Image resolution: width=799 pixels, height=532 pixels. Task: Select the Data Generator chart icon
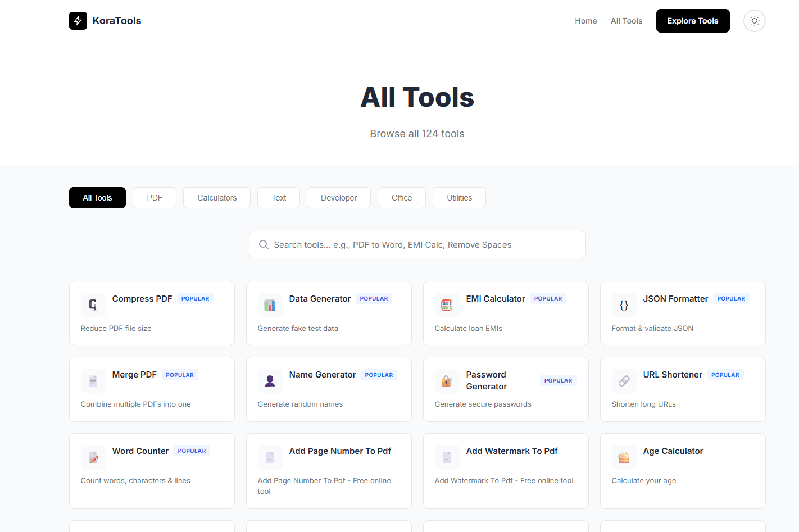coord(270,304)
